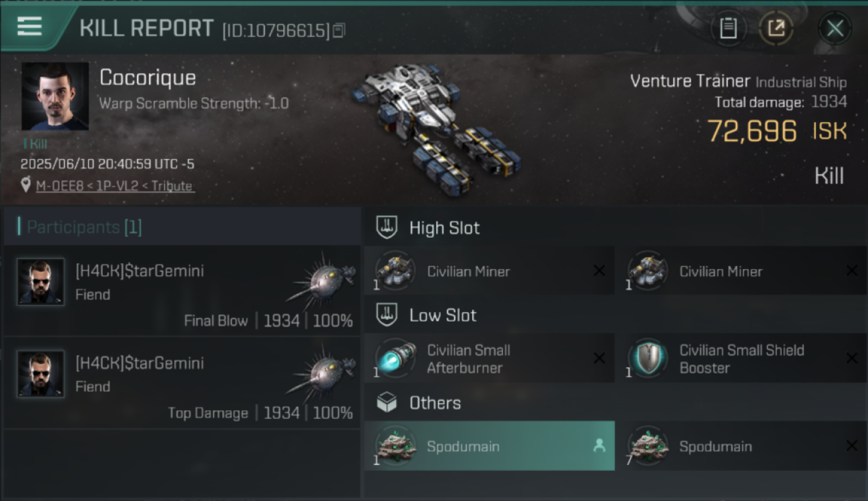Select the Civilian Small Afterburner icon
Viewport: 868px width, 501px height.
point(395,359)
